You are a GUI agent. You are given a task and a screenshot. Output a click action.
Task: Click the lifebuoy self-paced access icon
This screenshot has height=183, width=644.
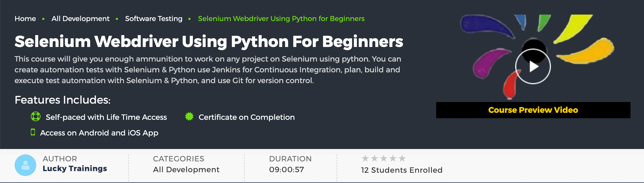pyautogui.click(x=36, y=117)
